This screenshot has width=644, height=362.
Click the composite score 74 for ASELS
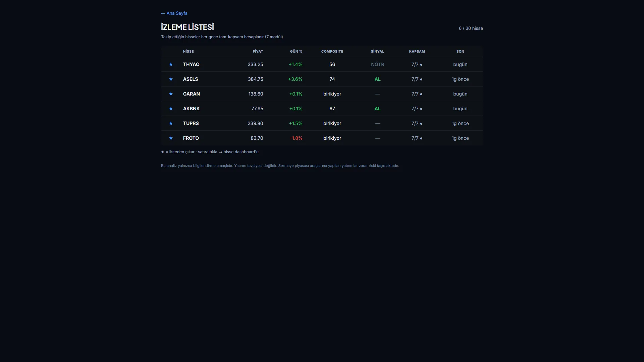(332, 79)
